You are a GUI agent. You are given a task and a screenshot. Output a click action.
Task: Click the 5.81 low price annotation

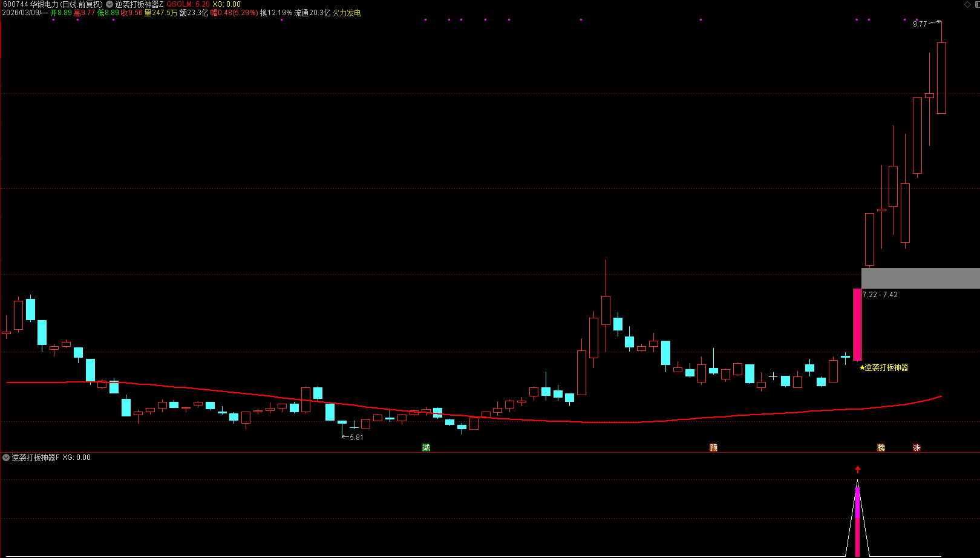[x=356, y=438]
